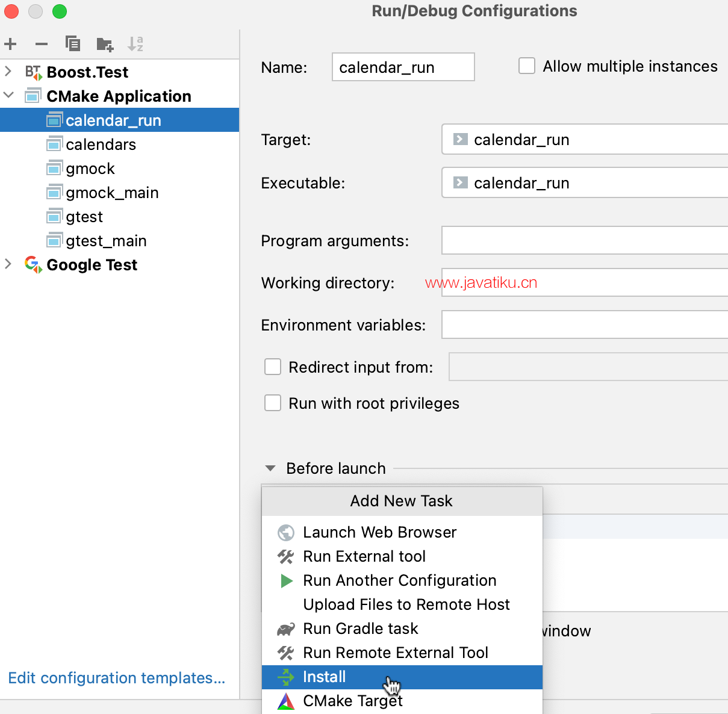Click the Google Test logo icon
The width and height of the screenshot is (728, 714).
tap(33, 265)
